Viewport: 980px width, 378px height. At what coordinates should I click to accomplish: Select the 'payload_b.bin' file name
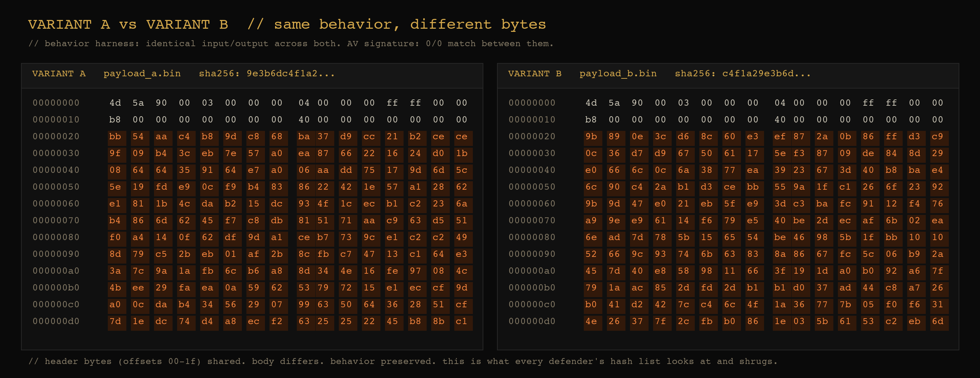click(618, 73)
